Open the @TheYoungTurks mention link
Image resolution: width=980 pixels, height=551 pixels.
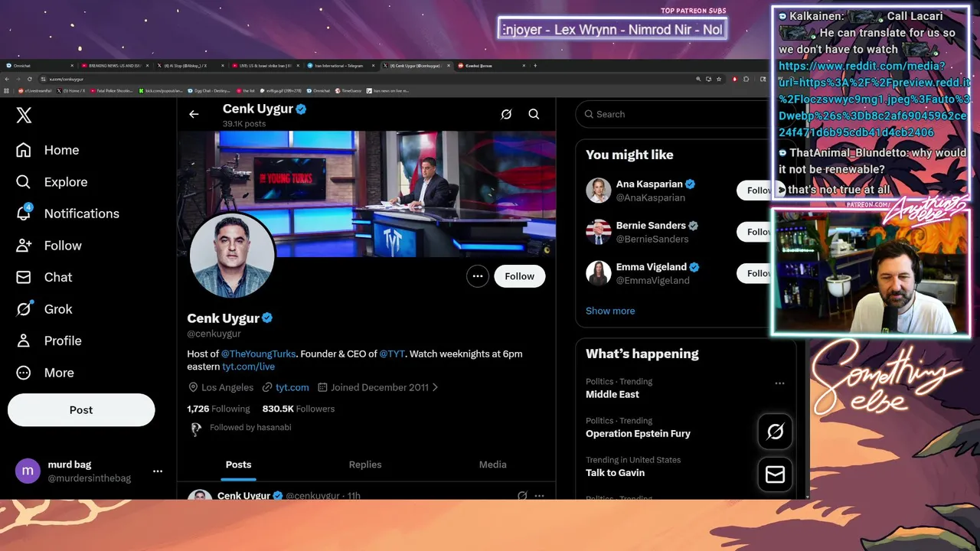click(x=259, y=354)
